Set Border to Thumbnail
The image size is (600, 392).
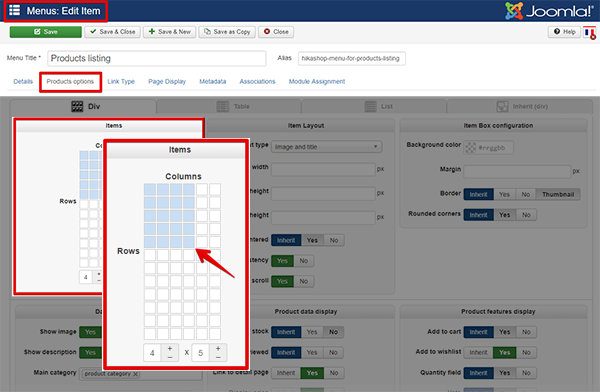coord(558,194)
